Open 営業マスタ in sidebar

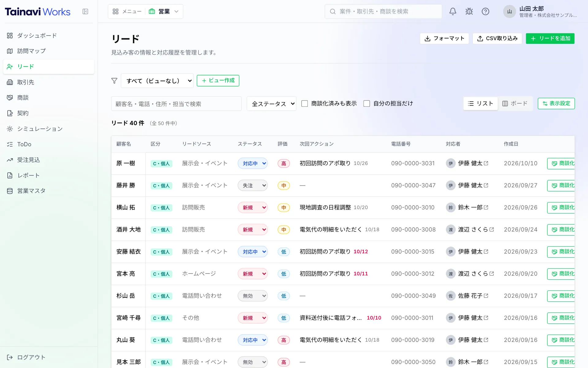click(x=49, y=191)
